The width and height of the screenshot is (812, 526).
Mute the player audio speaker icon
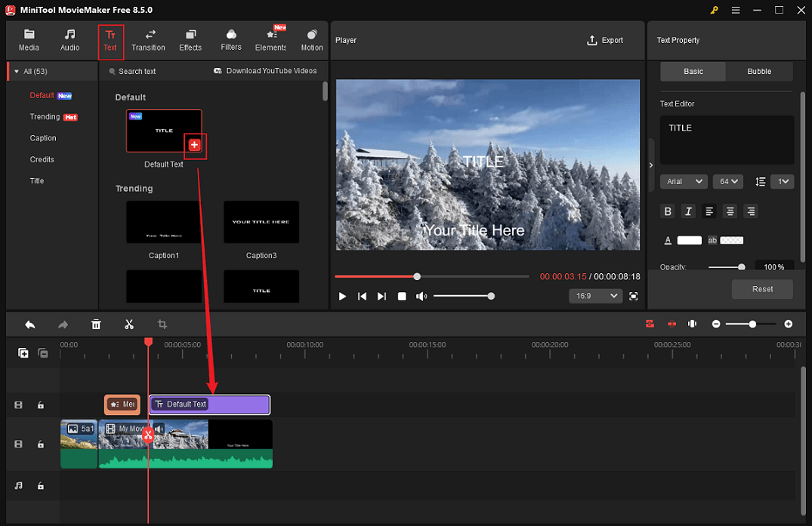(x=423, y=296)
